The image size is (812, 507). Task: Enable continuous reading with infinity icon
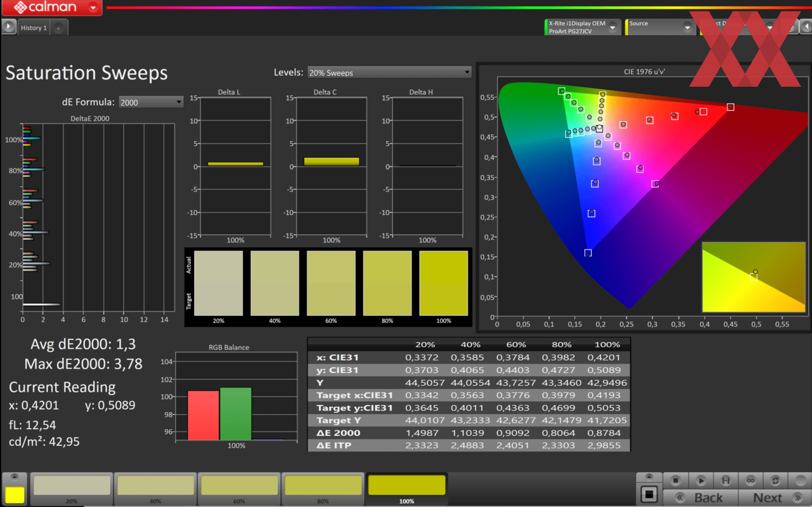coord(751,480)
